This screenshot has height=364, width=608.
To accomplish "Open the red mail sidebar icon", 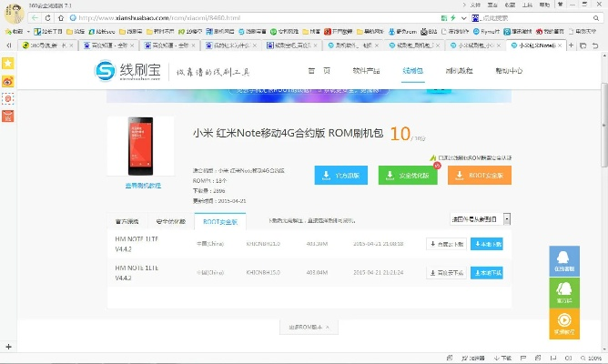I will pos(8,116).
